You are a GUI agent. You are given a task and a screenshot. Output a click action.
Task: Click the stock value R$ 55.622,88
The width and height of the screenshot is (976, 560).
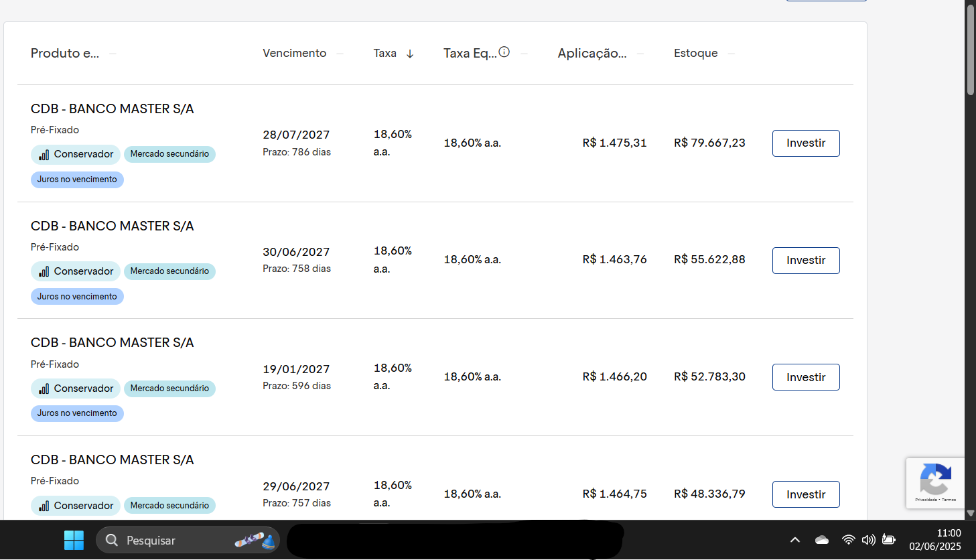point(709,259)
